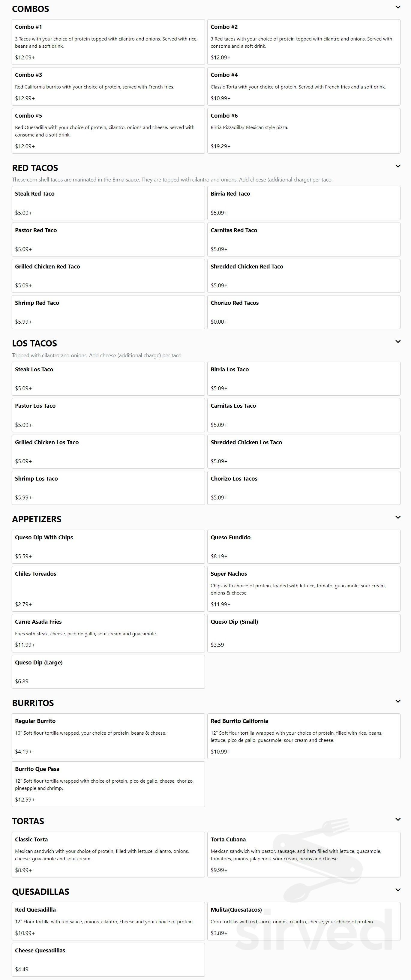Viewport: 411px width, 980px height.
Task: Open Chorizo Red Tacos card
Action: point(304,312)
